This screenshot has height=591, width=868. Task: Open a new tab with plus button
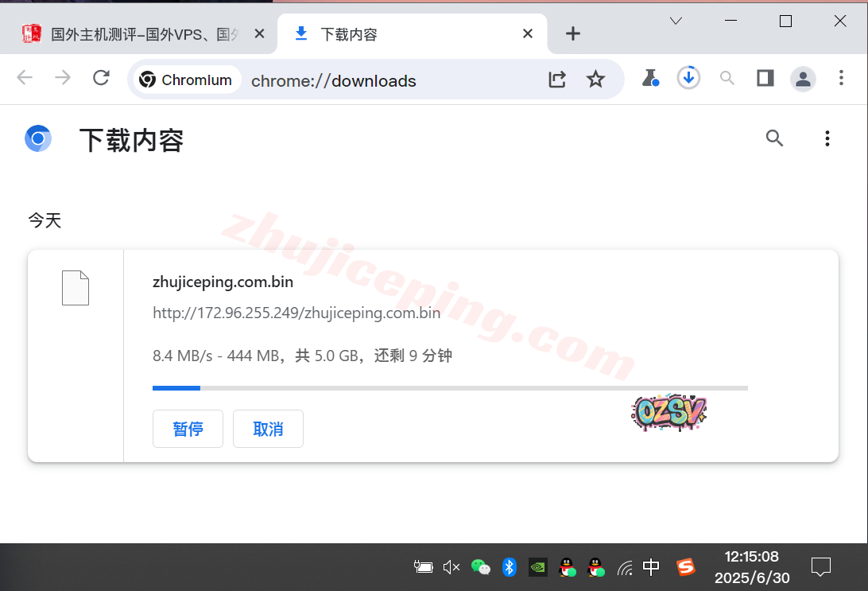(572, 33)
